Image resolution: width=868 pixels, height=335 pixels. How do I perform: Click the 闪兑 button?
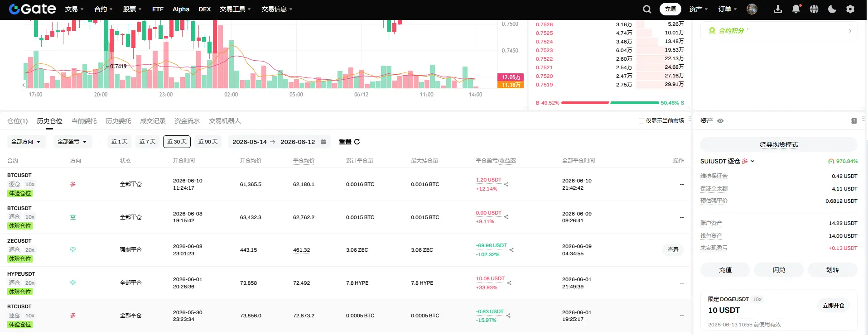pos(779,270)
